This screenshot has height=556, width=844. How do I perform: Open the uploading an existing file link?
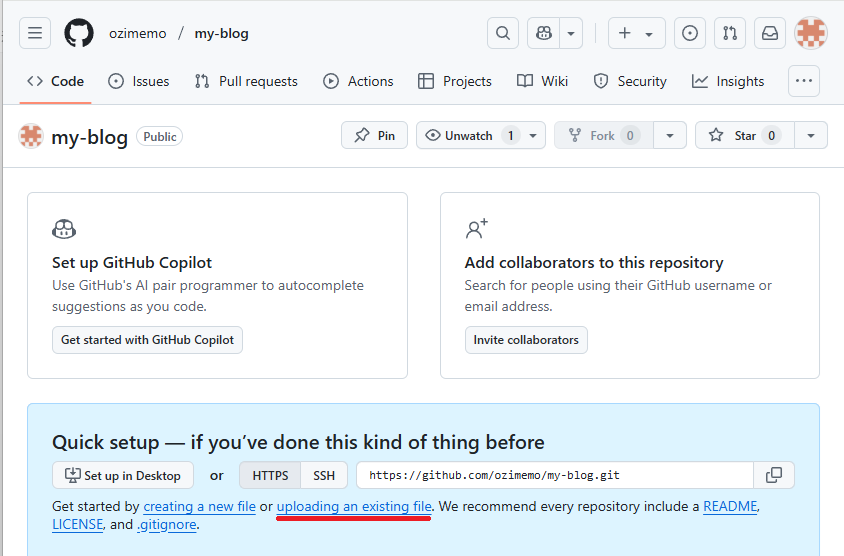(354, 506)
